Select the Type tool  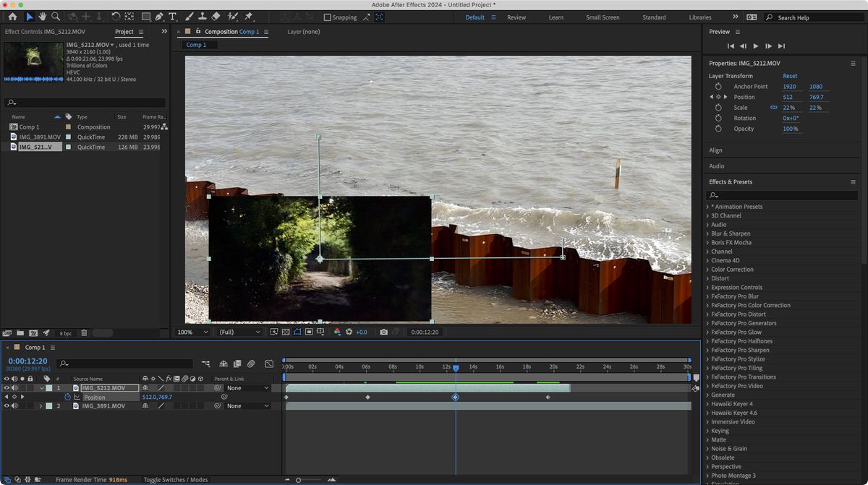point(172,17)
